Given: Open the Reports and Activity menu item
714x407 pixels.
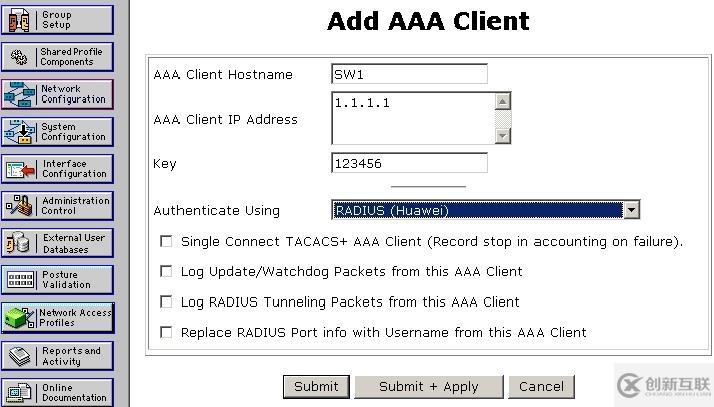Looking at the screenshot, I should pos(57,356).
